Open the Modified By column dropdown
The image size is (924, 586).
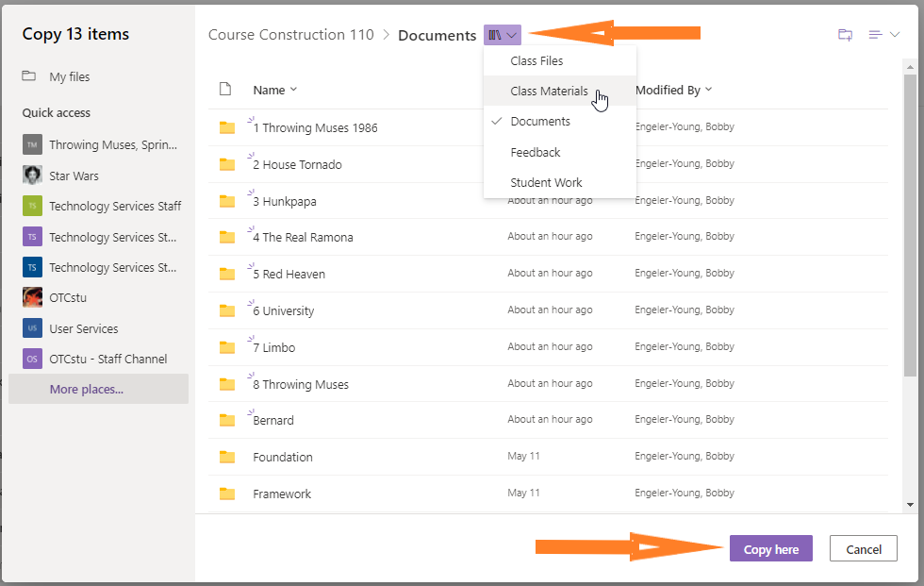(673, 90)
